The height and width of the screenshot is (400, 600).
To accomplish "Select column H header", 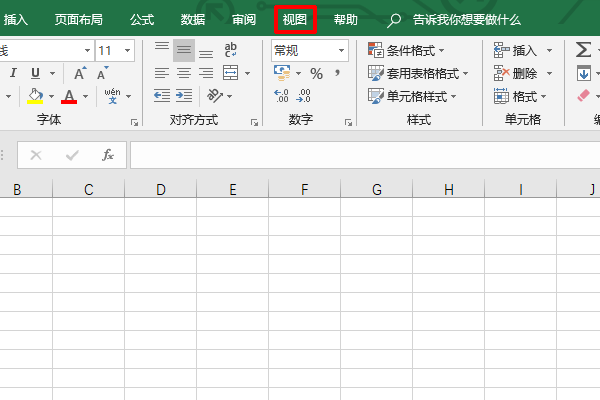I will tap(449, 189).
